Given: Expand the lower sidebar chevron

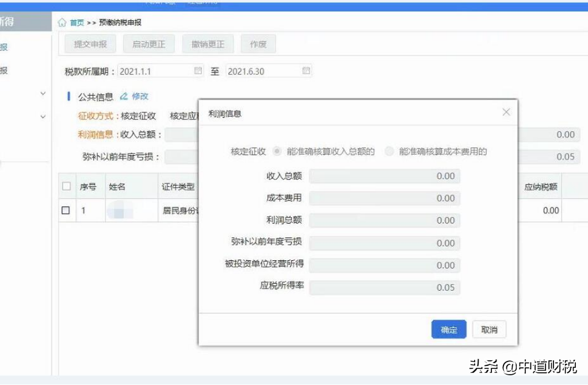Looking at the screenshot, I should click(43, 117).
